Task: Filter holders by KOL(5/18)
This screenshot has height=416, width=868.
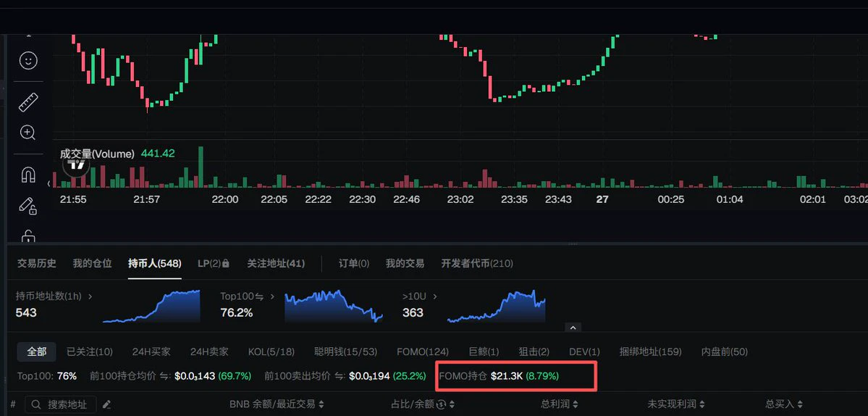Action: (x=271, y=351)
